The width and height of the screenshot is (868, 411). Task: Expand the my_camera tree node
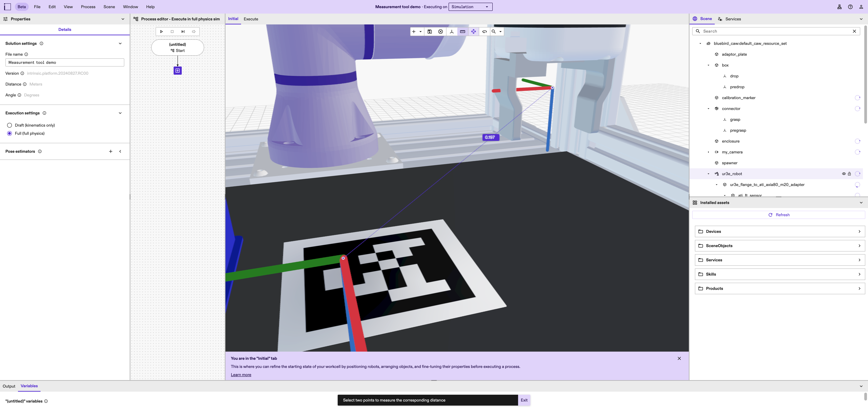pyautogui.click(x=708, y=152)
